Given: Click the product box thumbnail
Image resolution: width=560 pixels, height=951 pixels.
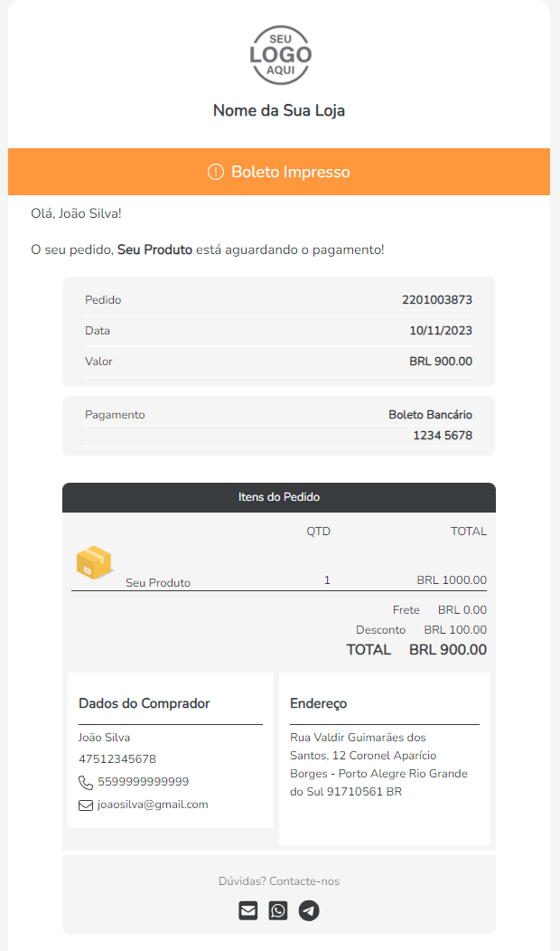Looking at the screenshot, I should [94, 562].
